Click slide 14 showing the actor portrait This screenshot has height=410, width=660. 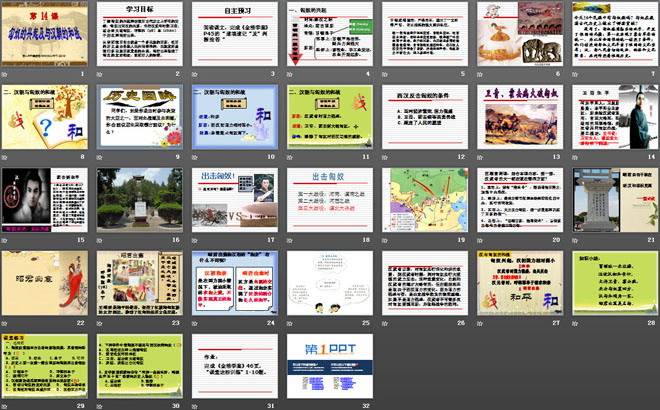click(x=614, y=116)
